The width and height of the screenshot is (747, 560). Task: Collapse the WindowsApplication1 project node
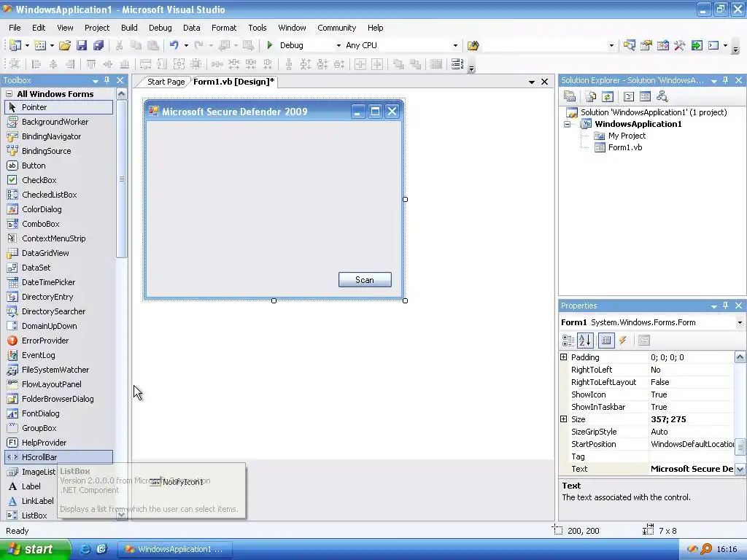tap(567, 124)
